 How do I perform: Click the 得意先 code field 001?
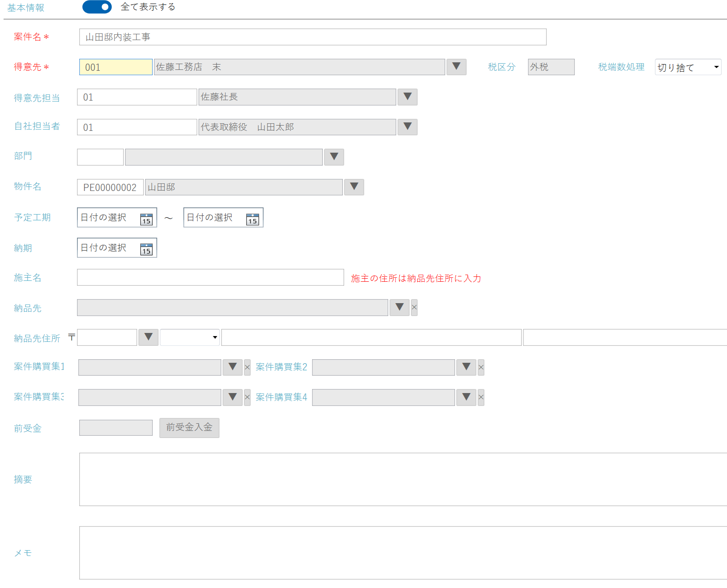click(116, 67)
